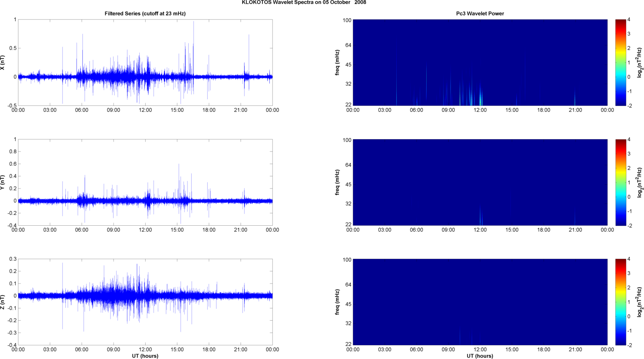Click the colorbar beside the Z spectrogram
644x359 pixels.
tap(620, 302)
